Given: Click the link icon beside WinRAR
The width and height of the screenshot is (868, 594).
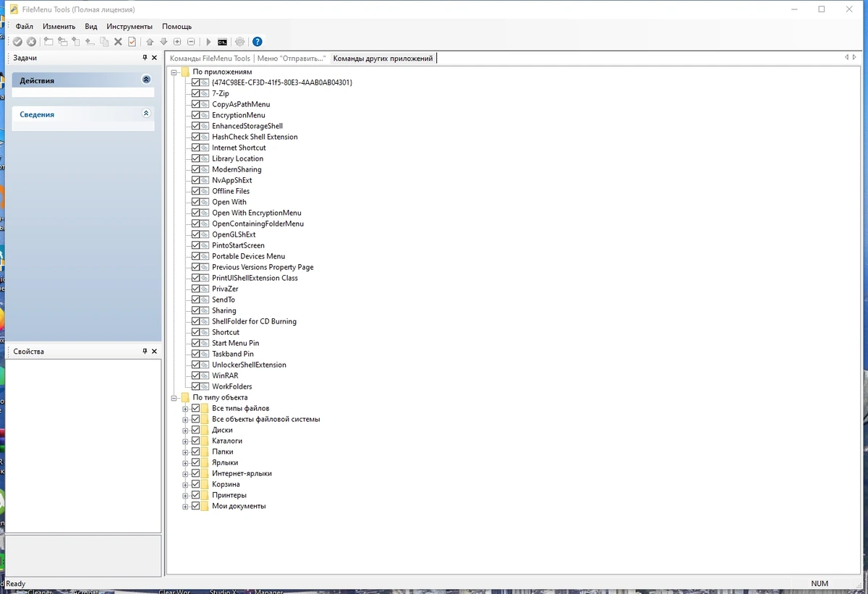Looking at the screenshot, I should (205, 376).
